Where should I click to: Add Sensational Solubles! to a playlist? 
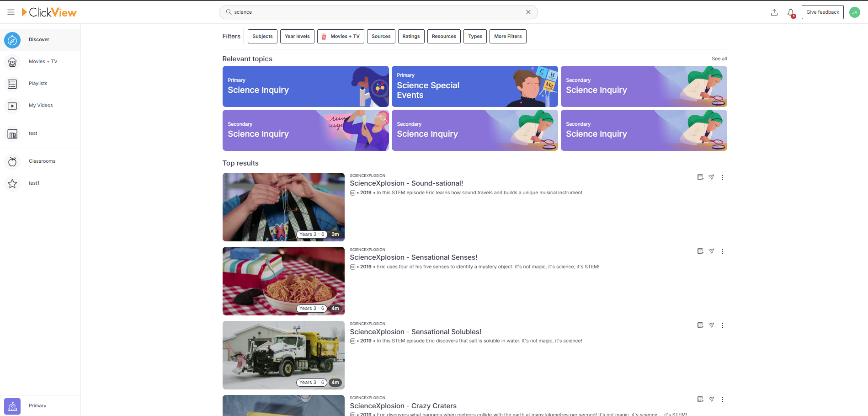coord(700,325)
